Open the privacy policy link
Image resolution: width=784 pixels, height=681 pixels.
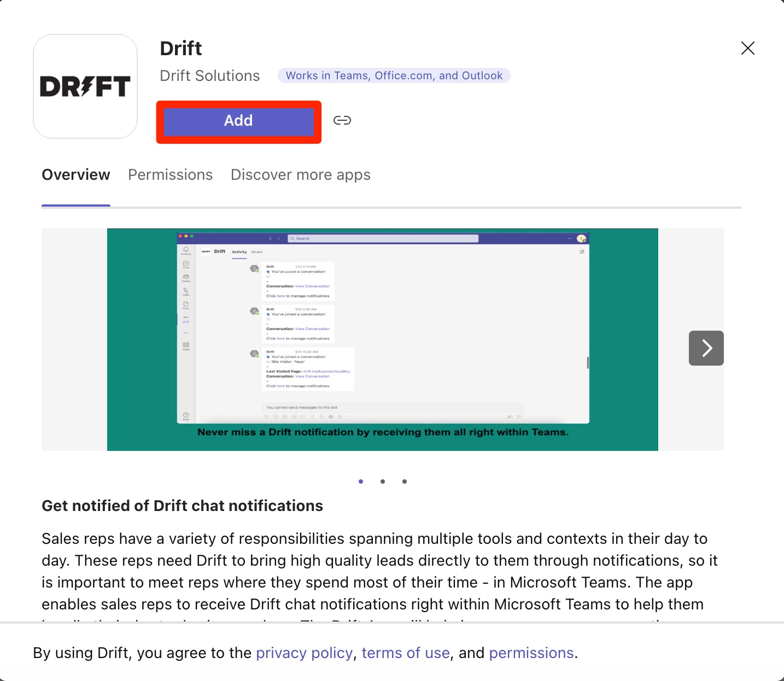pyautogui.click(x=305, y=653)
